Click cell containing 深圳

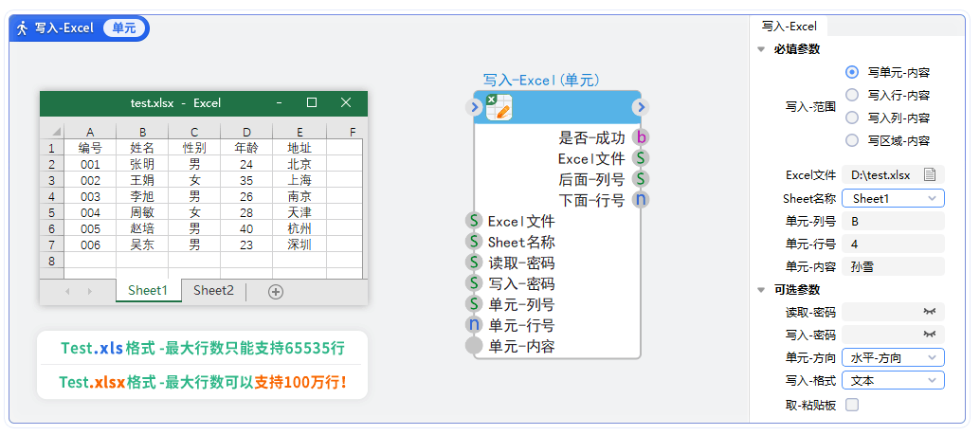click(299, 245)
